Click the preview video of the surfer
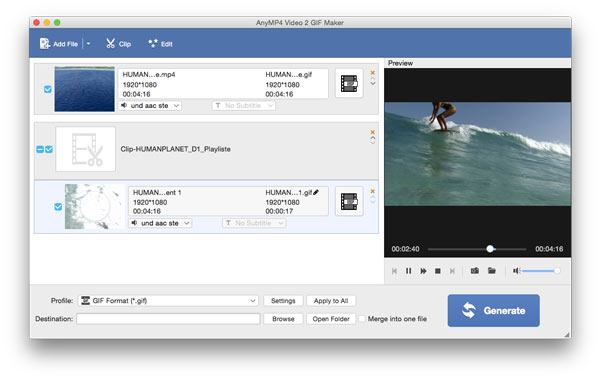This screenshot has height=380, width=600. 478,154
